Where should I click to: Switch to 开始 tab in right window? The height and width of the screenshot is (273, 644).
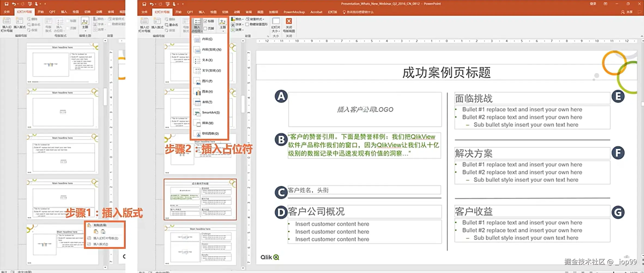pos(179,12)
